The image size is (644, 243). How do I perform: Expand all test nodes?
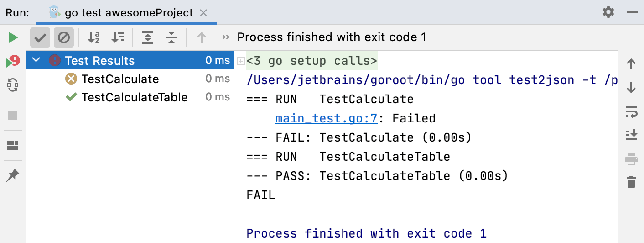[148, 37]
